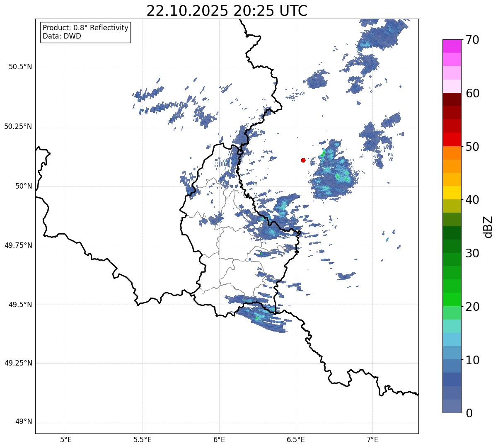Viewport: 498px width, 448px height.
Task: Click the 6.5°E longitude label
Action: (x=296, y=440)
